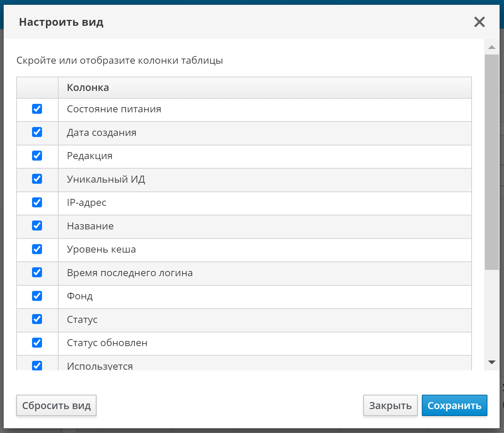
Task: Disable the Фонд column checkbox
Action: [37, 296]
